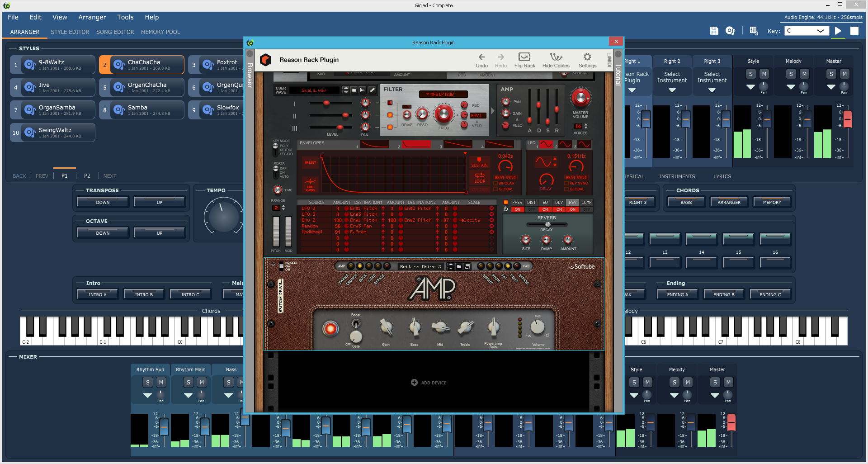The width and height of the screenshot is (868, 464).
Task: Click the Octave Up button
Action: [160, 233]
